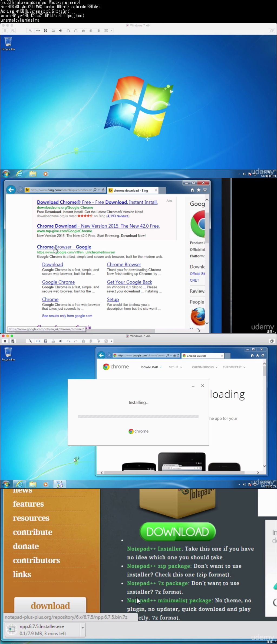Click the forward arrow in the Bing search browser

[x=20, y=190]
